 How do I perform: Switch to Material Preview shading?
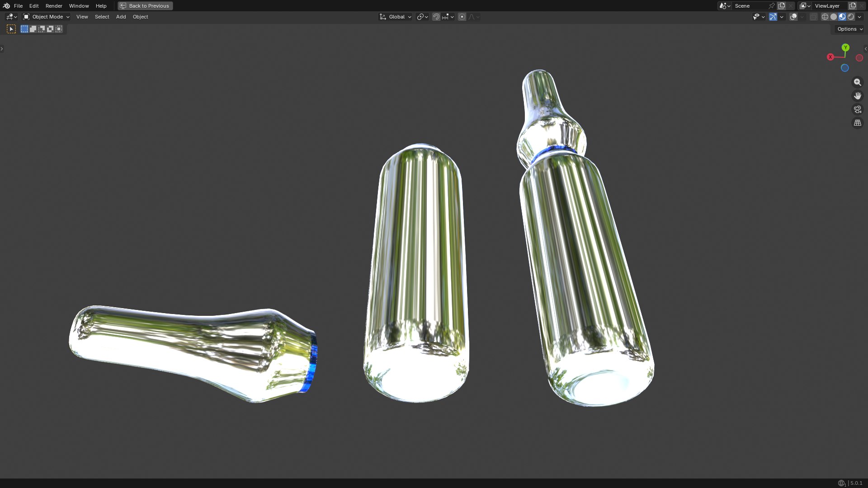[x=842, y=17]
